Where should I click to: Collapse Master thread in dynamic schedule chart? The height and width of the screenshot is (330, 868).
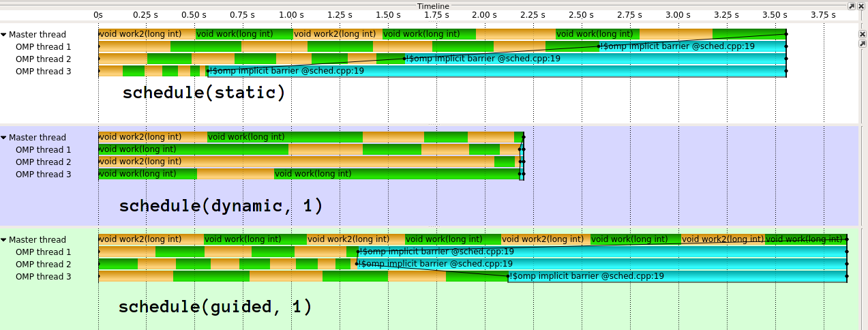pyautogui.click(x=4, y=138)
